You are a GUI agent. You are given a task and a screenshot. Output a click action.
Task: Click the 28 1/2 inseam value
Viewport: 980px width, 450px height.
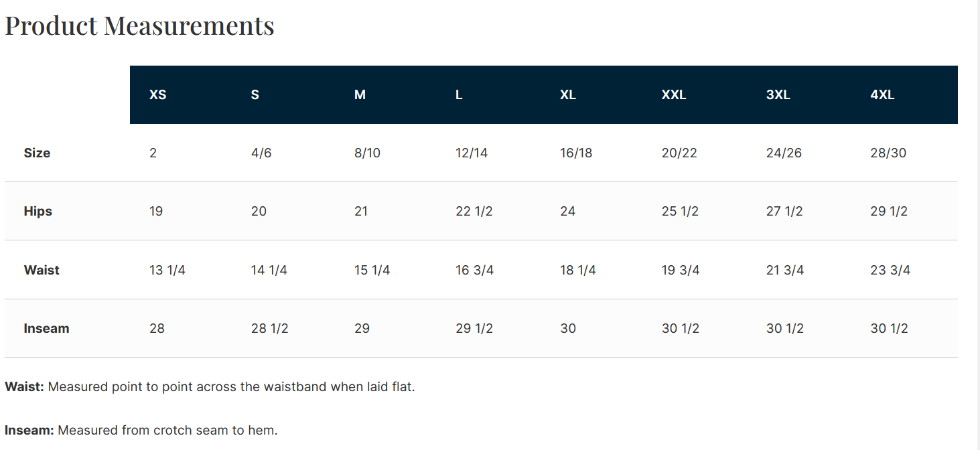269,329
